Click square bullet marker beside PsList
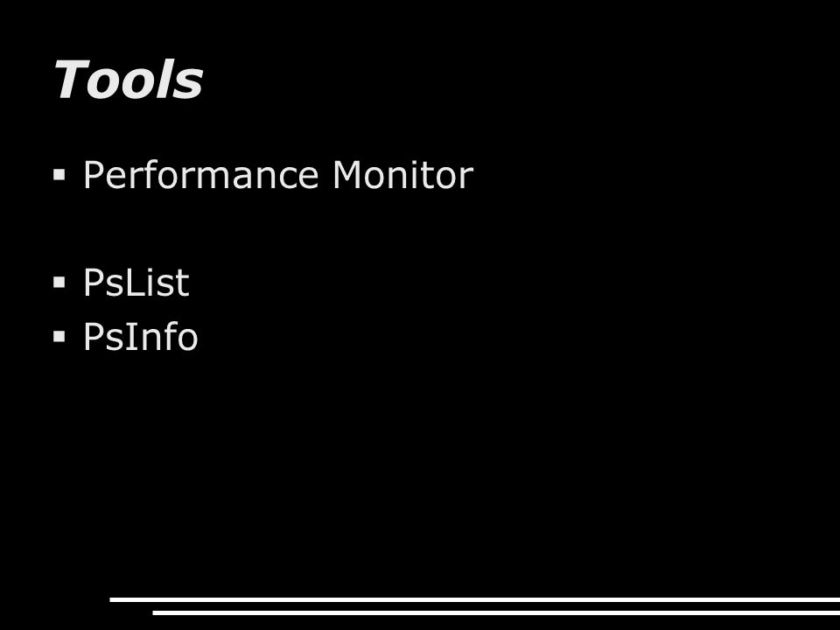 point(59,283)
